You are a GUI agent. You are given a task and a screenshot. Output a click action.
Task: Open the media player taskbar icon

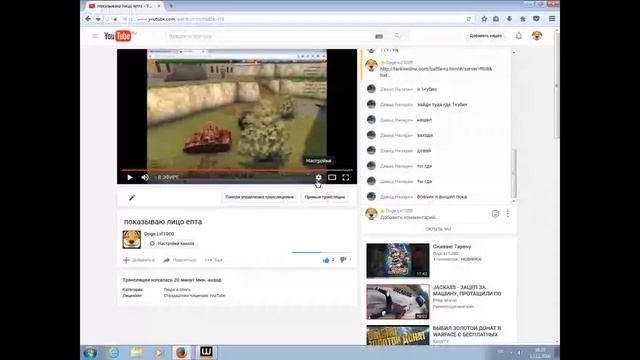click(158, 353)
